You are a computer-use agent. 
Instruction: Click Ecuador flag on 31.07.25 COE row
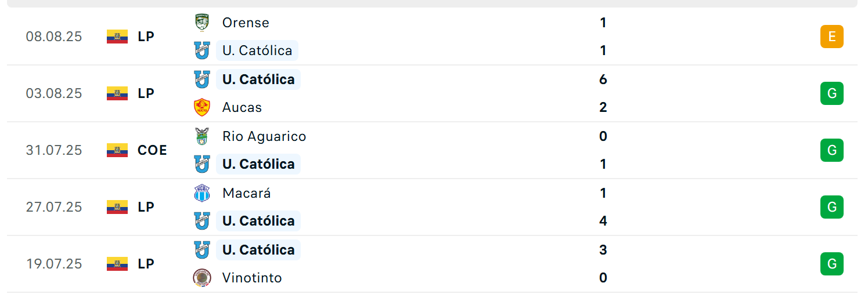point(117,150)
